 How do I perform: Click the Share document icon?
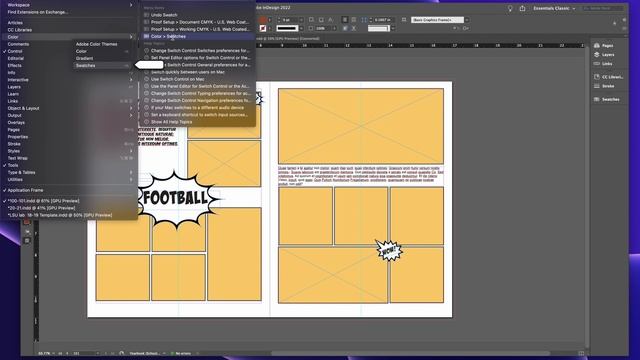click(522, 9)
